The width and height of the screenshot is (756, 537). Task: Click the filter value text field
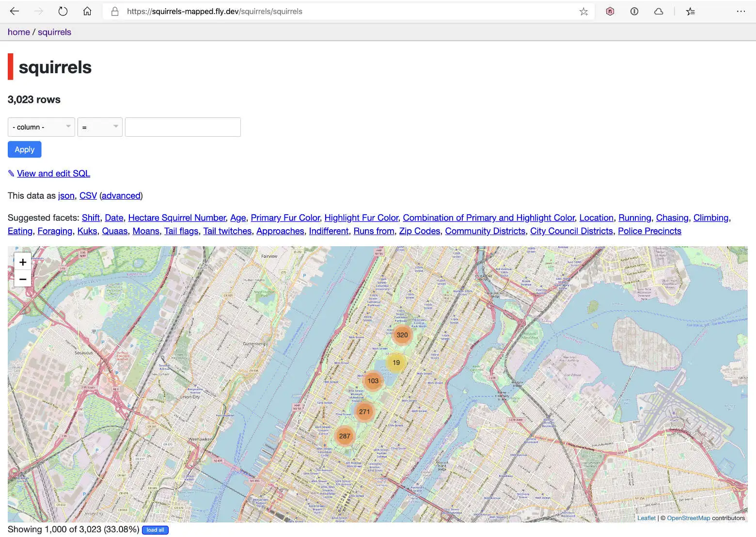click(x=183, y=127)
